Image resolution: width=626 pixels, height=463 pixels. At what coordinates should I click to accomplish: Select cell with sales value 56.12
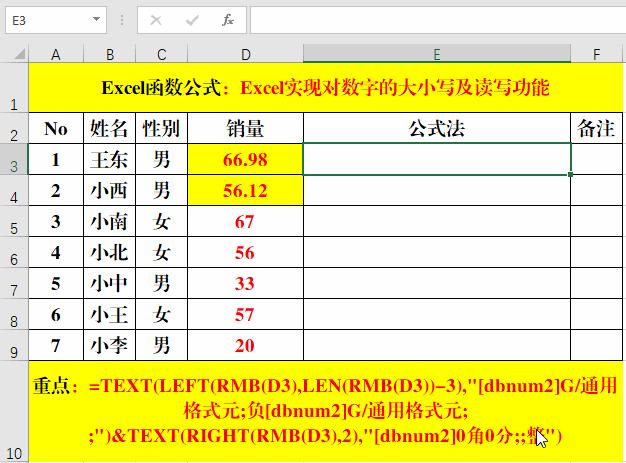(245, 190)
